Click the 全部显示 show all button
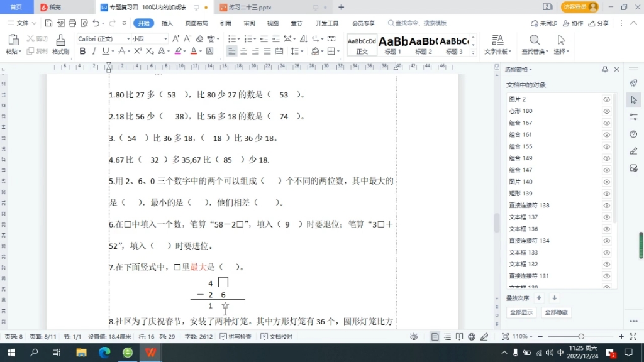This screenshot has height=362, width=644. coord(521,312)
